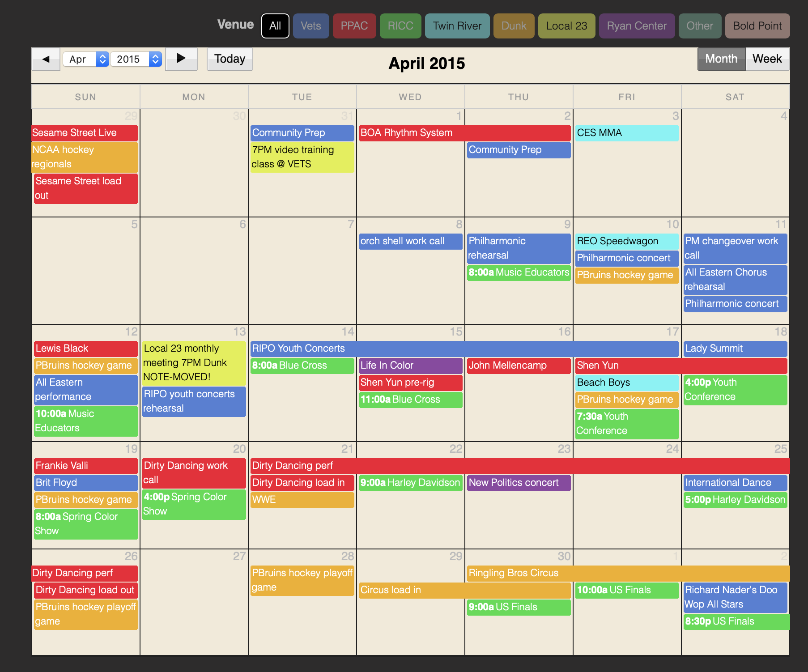Go to previous month with left arrow
Viewport: 808px width, 672px height.
46,59
